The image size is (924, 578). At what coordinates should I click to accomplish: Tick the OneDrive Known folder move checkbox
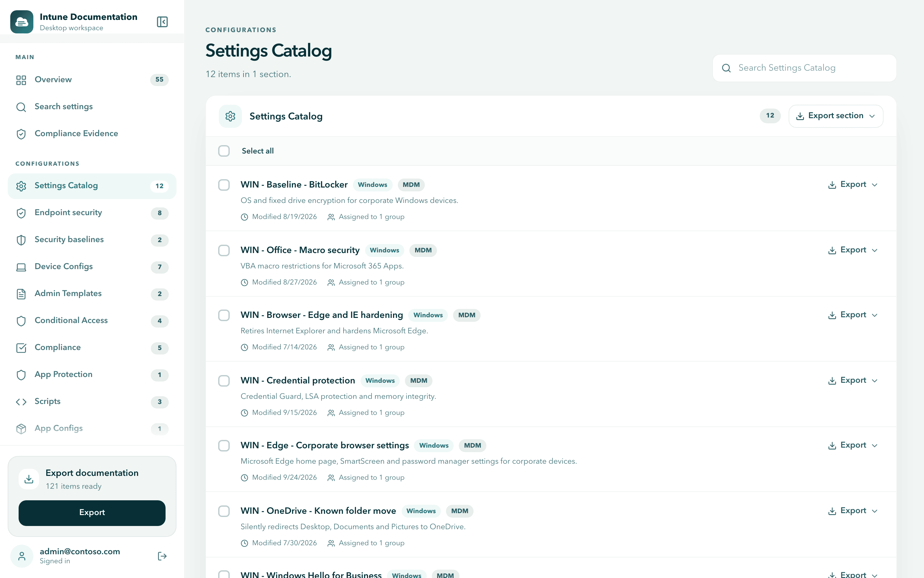224,511
